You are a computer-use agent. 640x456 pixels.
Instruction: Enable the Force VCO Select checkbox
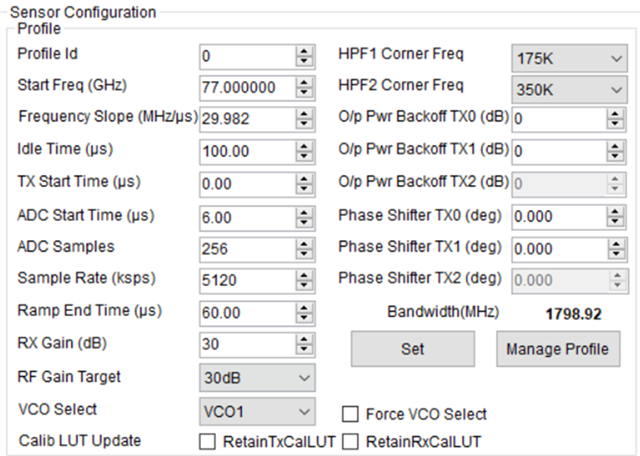(x=351, y=414)
